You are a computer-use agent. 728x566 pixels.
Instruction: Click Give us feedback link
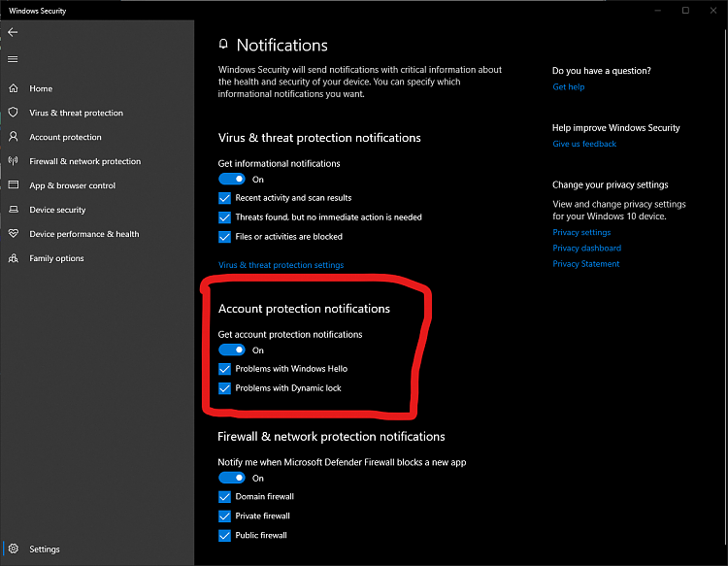pos(584,144)
